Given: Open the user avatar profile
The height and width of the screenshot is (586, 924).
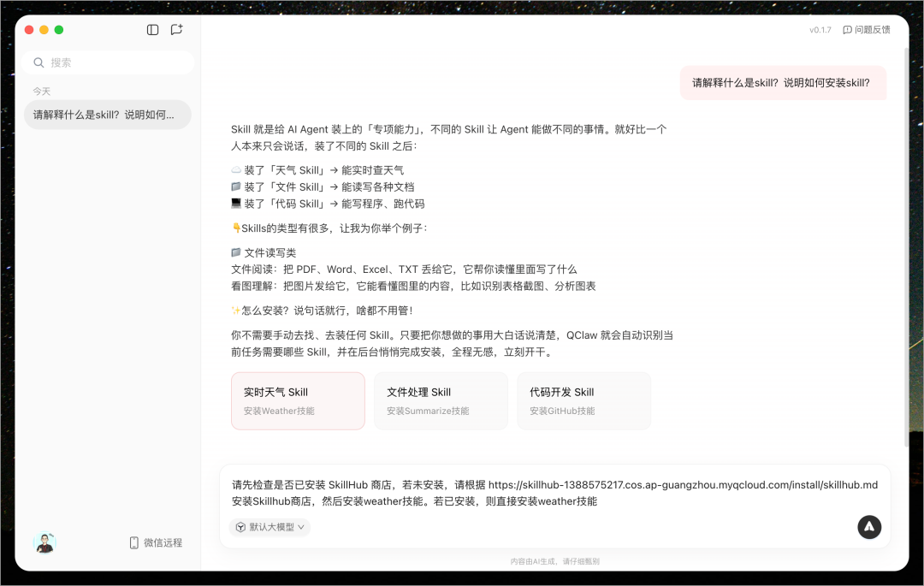Looking at the screenshot, I should [x=44, y=542].
